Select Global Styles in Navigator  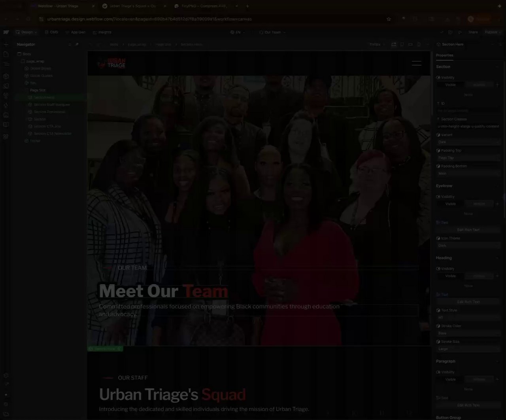[x=40, y=68]
